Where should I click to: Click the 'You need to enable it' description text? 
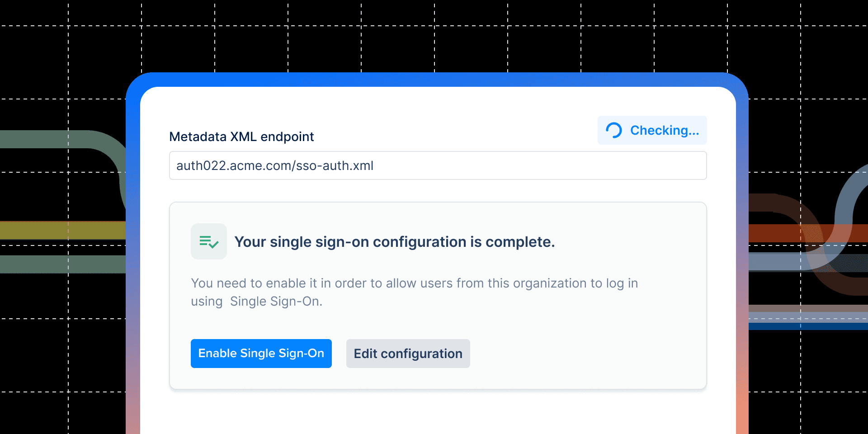(x=414, y=292)
